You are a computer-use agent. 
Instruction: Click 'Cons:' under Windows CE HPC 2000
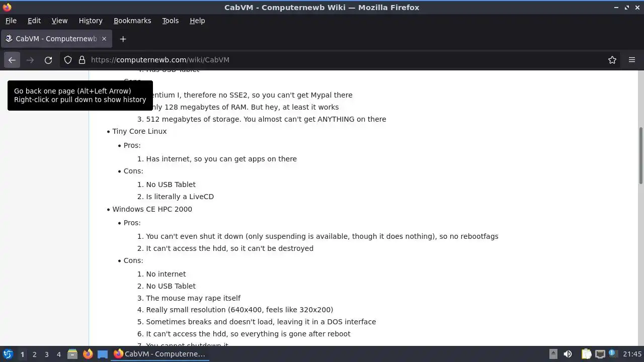tap(133, 260)
